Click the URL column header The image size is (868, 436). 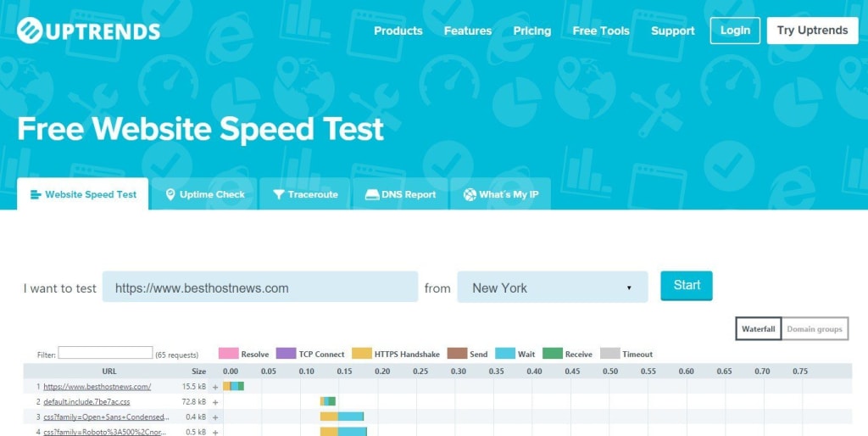click(x=109, y=372)
